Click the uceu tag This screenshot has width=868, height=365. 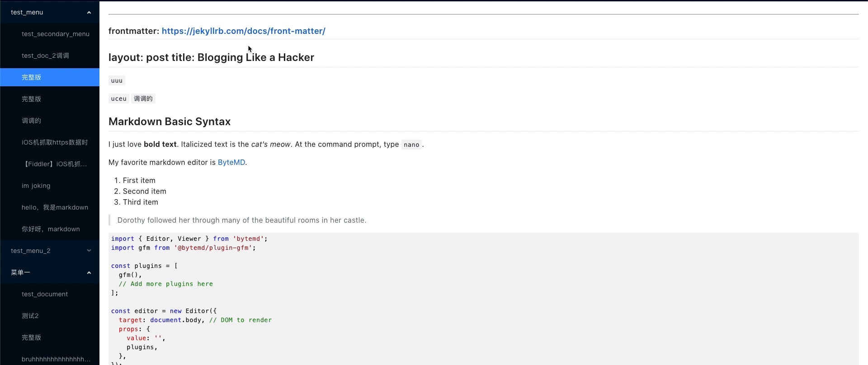(x=119, y=98)
